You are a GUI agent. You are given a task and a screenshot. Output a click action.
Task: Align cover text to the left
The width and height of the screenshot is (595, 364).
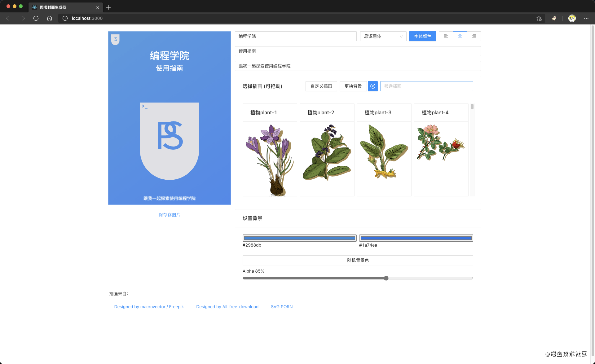pyautogui.click(x=446, y=36)
